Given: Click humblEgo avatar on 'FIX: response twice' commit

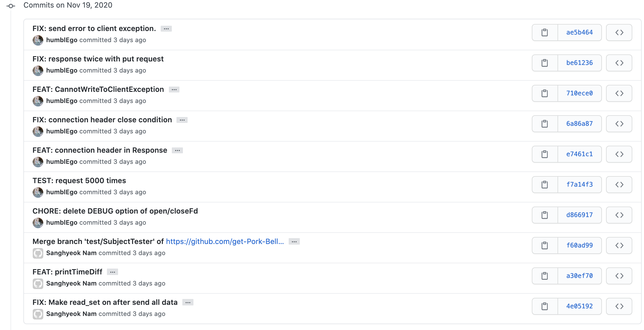Looking at the screenshot, I should 38,71.
